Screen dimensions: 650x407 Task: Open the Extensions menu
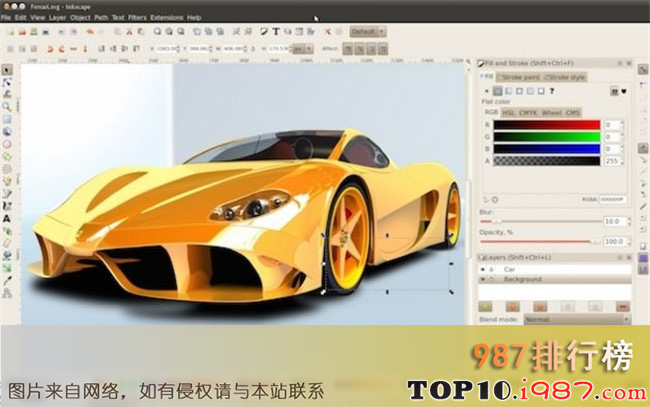point(167,17)
